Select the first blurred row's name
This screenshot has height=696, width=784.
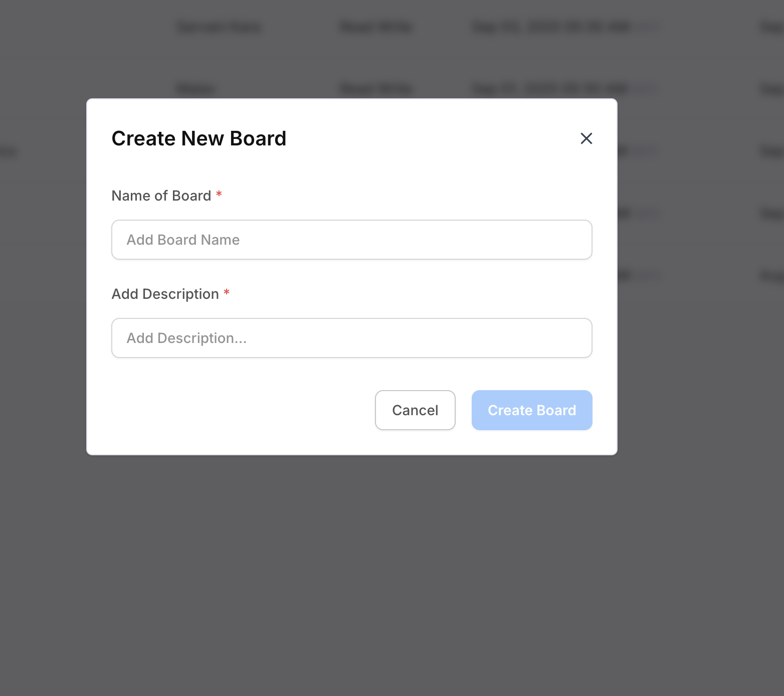(219, 27)
